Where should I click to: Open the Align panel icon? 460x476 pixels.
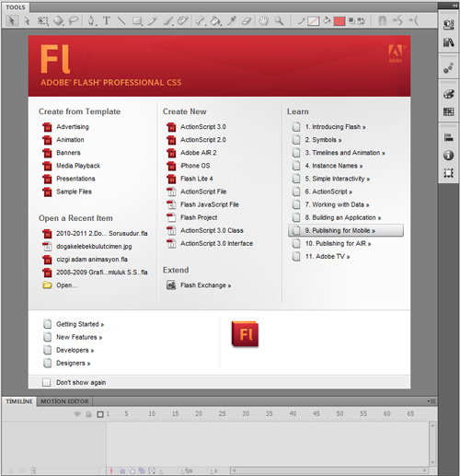click(x=448, y=137)
